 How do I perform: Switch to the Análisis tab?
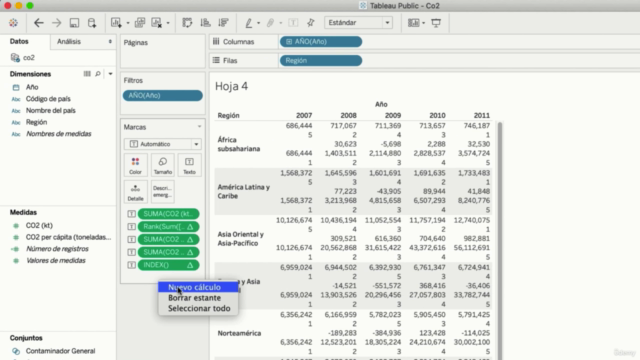69,42
